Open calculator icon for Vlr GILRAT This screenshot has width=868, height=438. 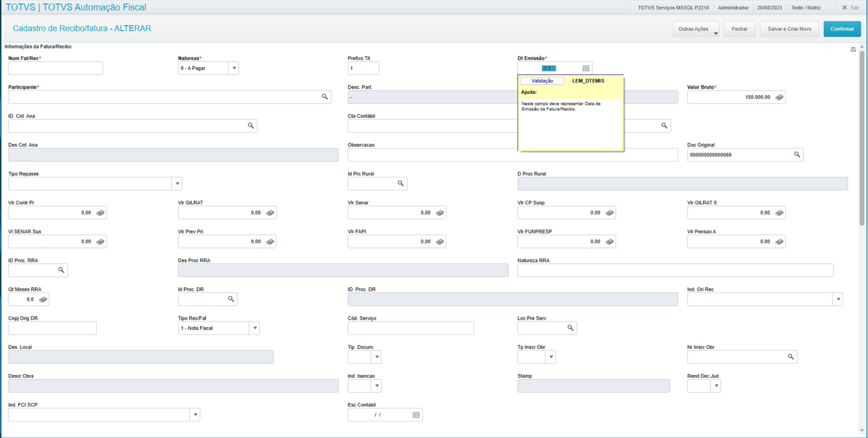[270, 212]
